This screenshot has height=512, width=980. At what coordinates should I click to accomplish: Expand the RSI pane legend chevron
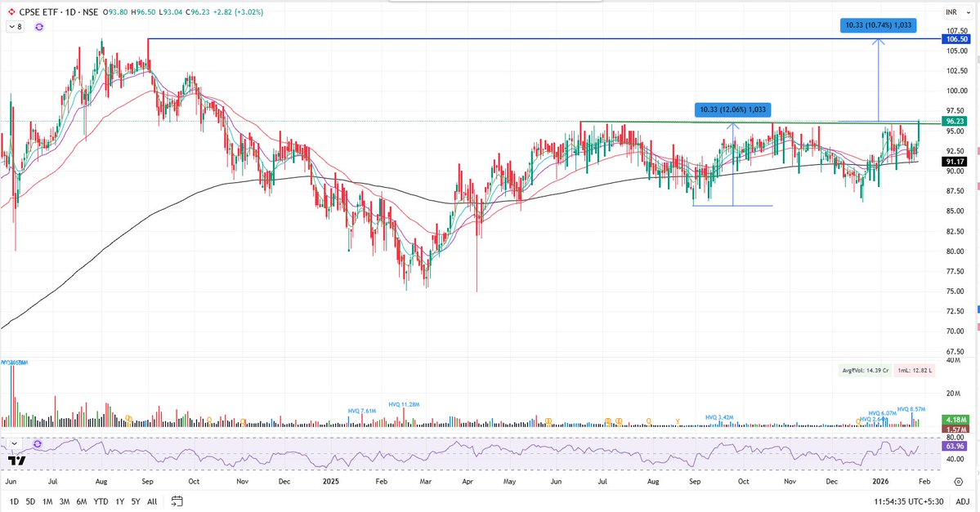click(14, 444)
